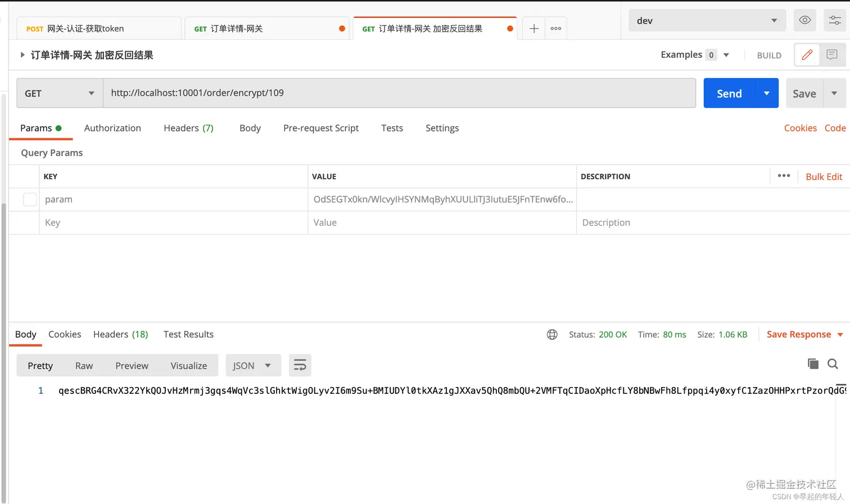Open the request Settings tab
850x504 pixels.
pos(442,128)
